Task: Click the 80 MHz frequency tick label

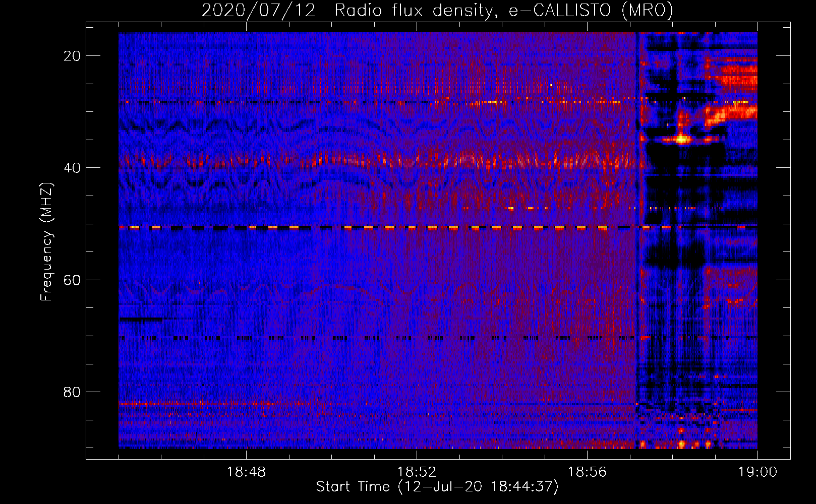Action: pyautogui.click(x=72, y=392)
